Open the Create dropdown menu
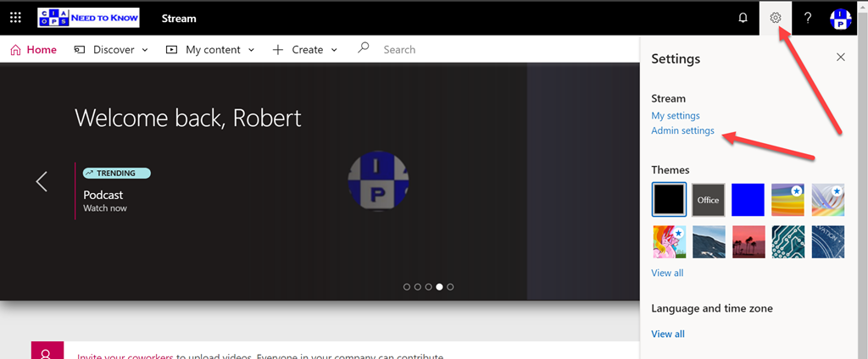Image resolution: width=868 pixels, height=359 pixels. coord(305,50)
